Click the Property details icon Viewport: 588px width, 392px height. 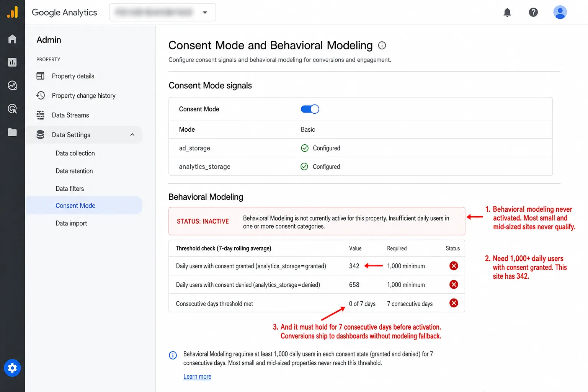click(40, 76)
